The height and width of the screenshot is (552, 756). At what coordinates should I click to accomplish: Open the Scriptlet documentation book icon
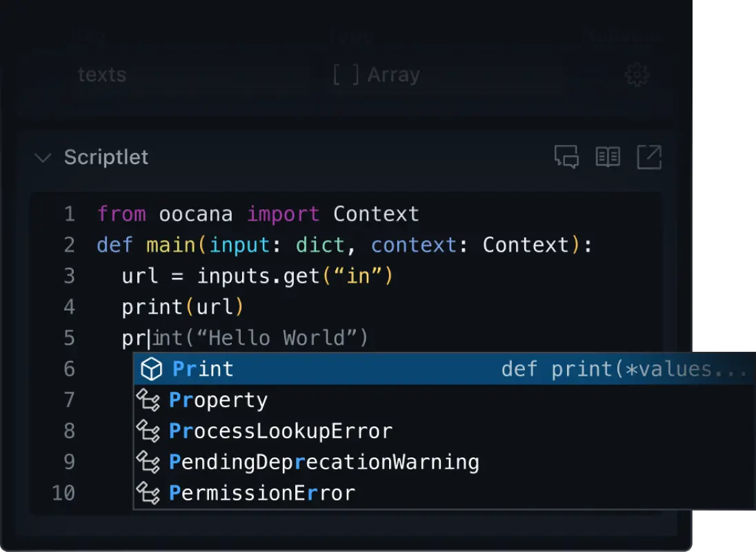pyautogui.click(x=608, y=157)
